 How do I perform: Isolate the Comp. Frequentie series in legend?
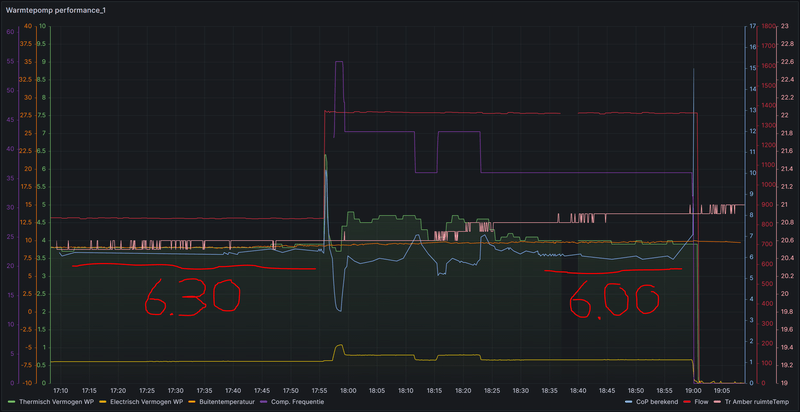299,402
